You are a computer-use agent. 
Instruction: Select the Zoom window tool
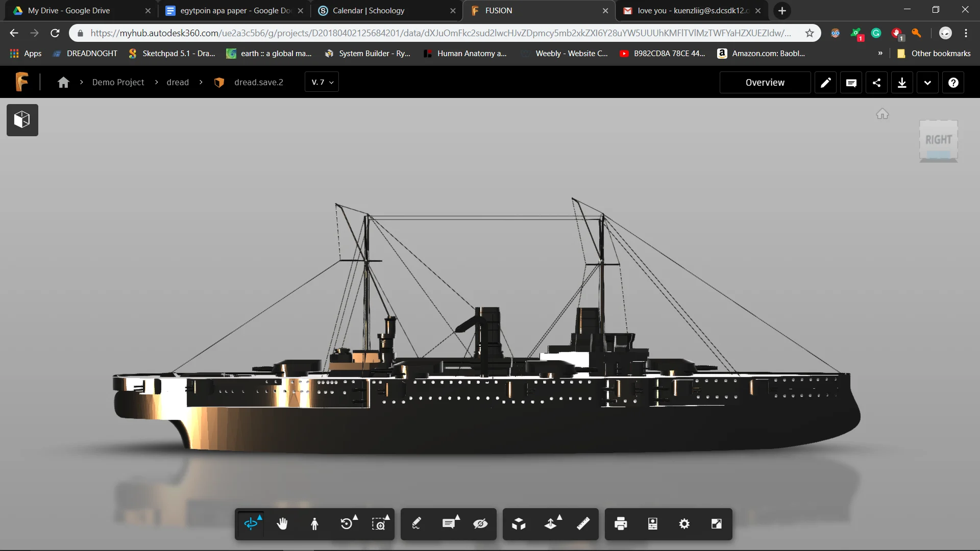point(379,524)
